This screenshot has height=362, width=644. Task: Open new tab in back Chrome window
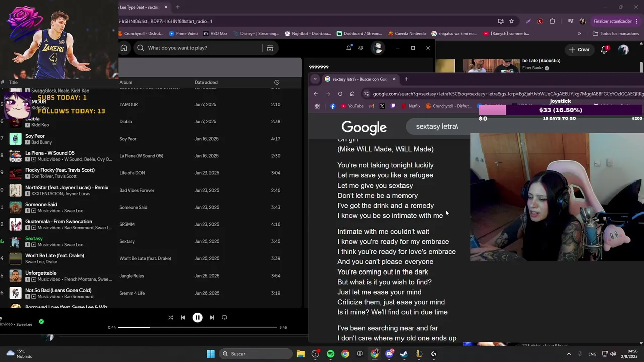pyautogui.click(x=177, y=7)
